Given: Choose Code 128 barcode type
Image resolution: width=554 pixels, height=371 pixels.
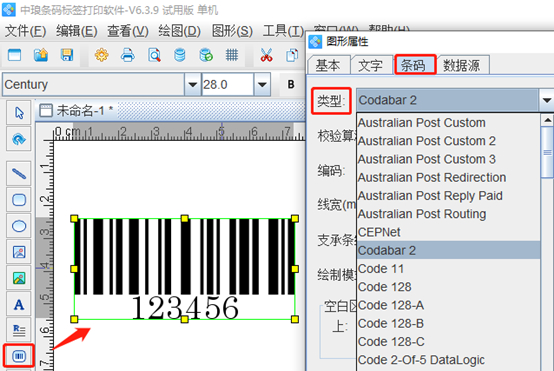Looking at the screenshot, I should point(448,287).
